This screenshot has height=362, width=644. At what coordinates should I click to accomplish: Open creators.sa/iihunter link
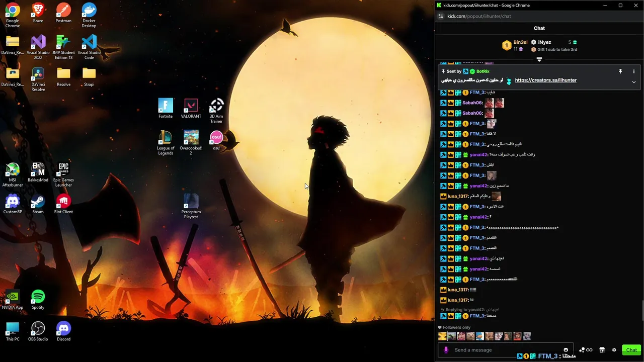click(545, 80)
